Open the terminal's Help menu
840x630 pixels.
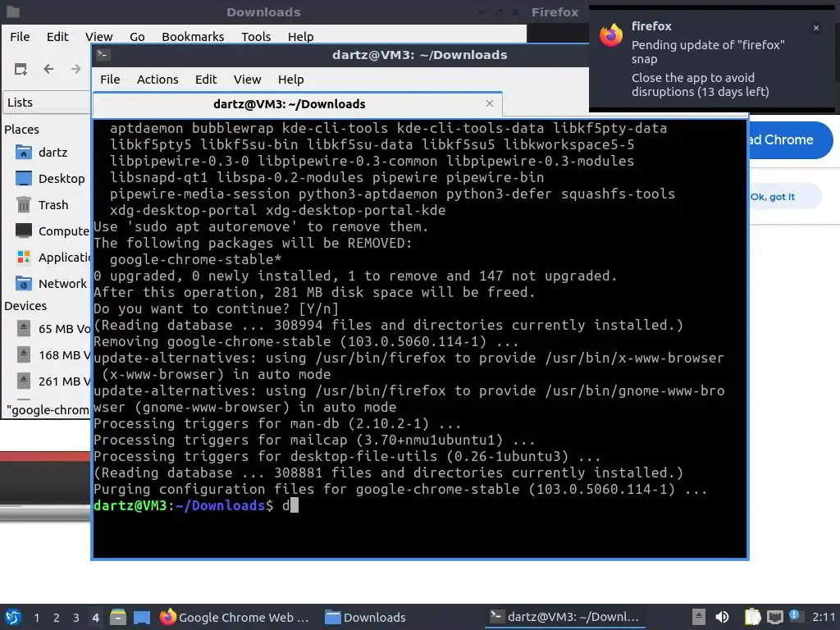click(x=291, y=80)
